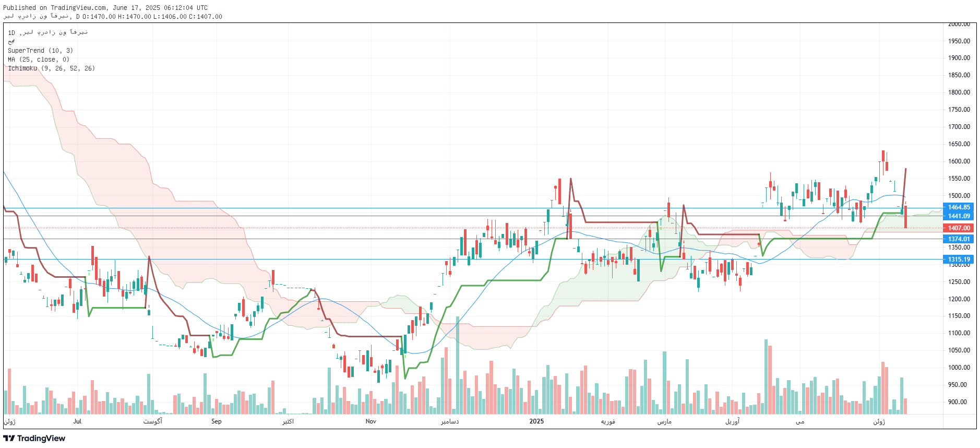The image size is (980, 448).
Task: Click the Jul label on the time axis
Action: (x=77, y=421)
